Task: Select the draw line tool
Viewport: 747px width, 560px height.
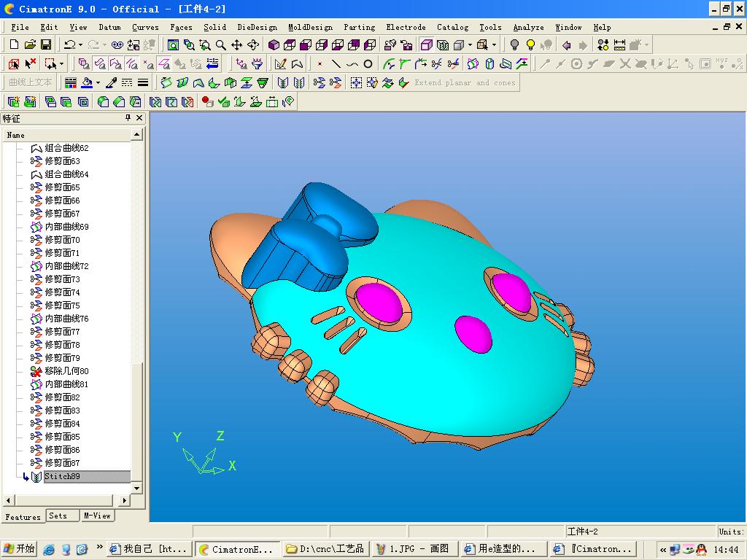Action: [x=336, y=63]
